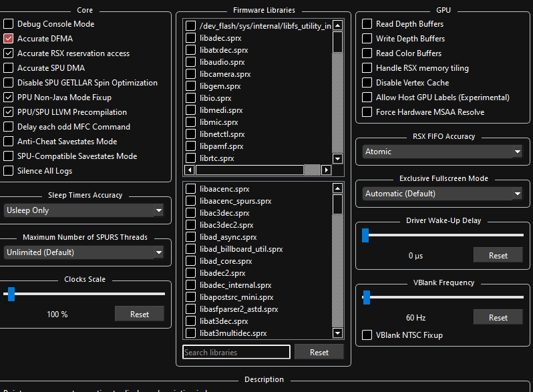Reset the Clocks Scale value

tap(140, 314)
